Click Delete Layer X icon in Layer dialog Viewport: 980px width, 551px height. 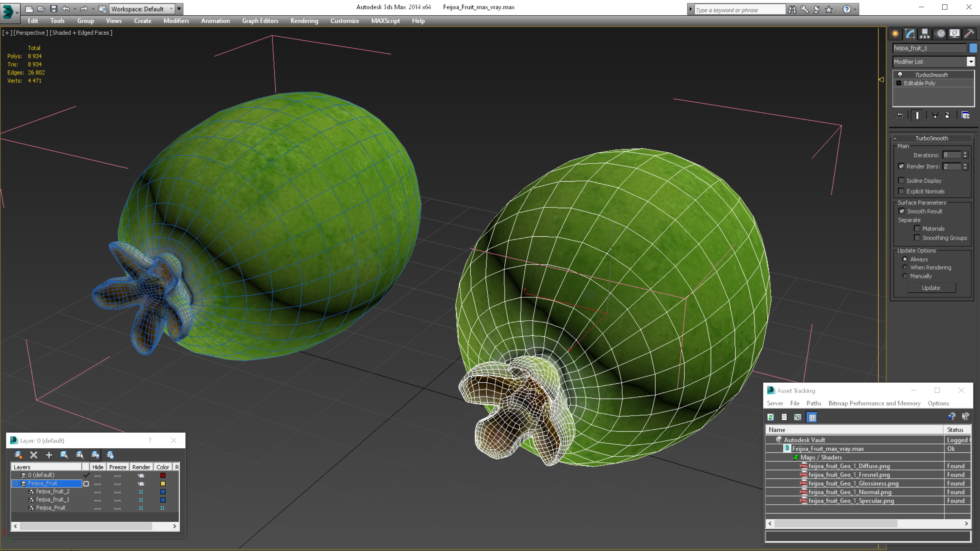click(x=33, y=455)
